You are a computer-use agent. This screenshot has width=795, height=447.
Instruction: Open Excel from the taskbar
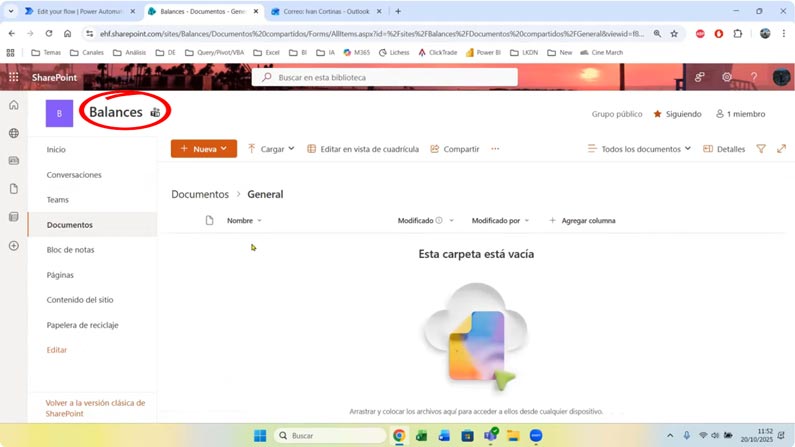click(421, 435)
